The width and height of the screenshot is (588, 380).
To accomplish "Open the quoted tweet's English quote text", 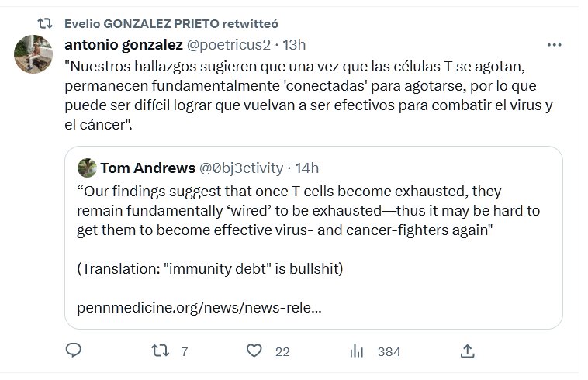I will coord(308,210).
